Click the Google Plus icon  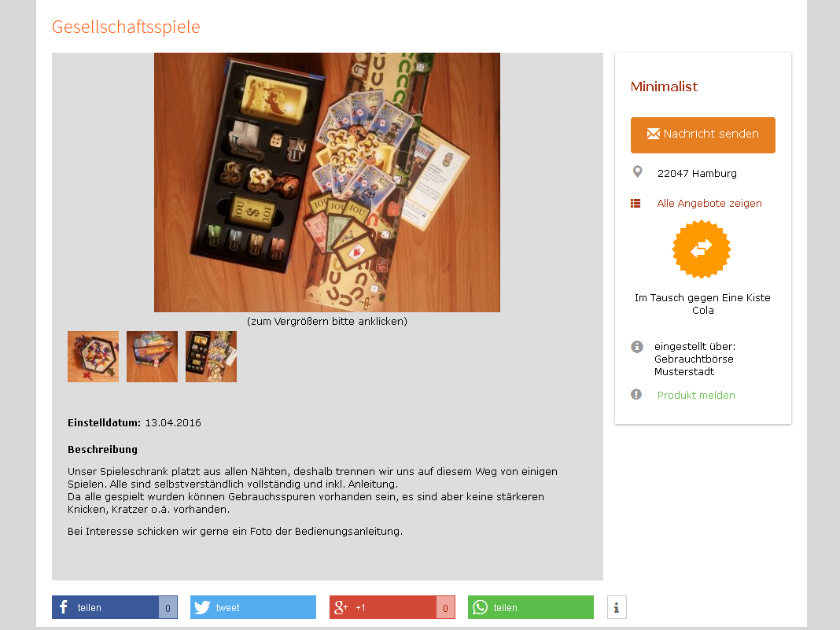341,607
